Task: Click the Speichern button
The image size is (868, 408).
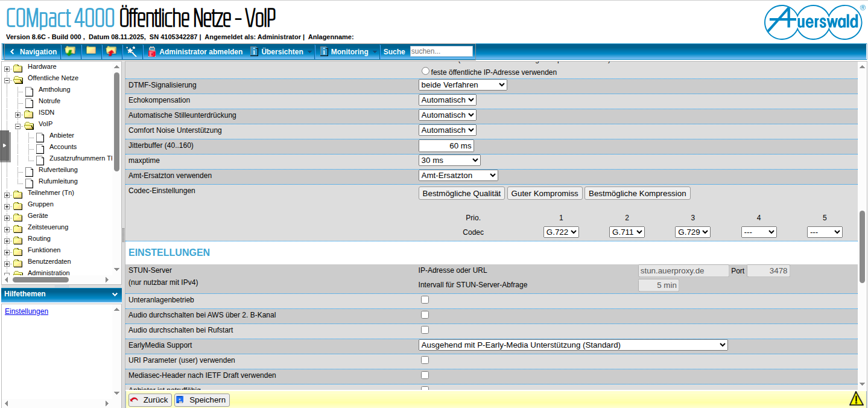Action: [202, 400]
